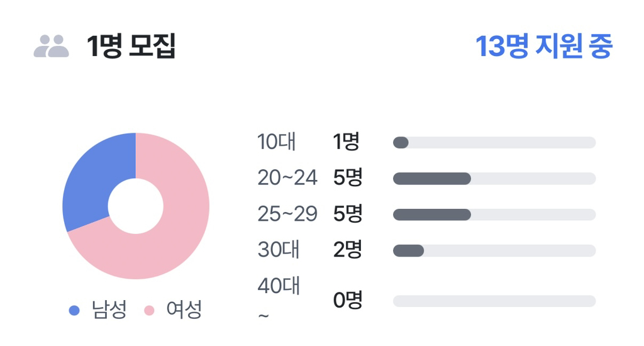Click the two-person group icon
The width and height of the screenshot is (644, 346).
click(51, 47)
